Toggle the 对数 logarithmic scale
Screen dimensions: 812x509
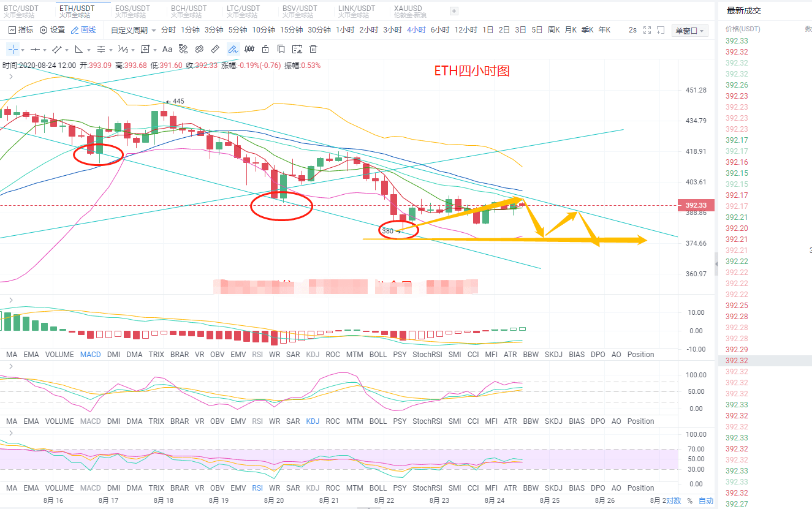pyautogui.click(x=674, y=500)
